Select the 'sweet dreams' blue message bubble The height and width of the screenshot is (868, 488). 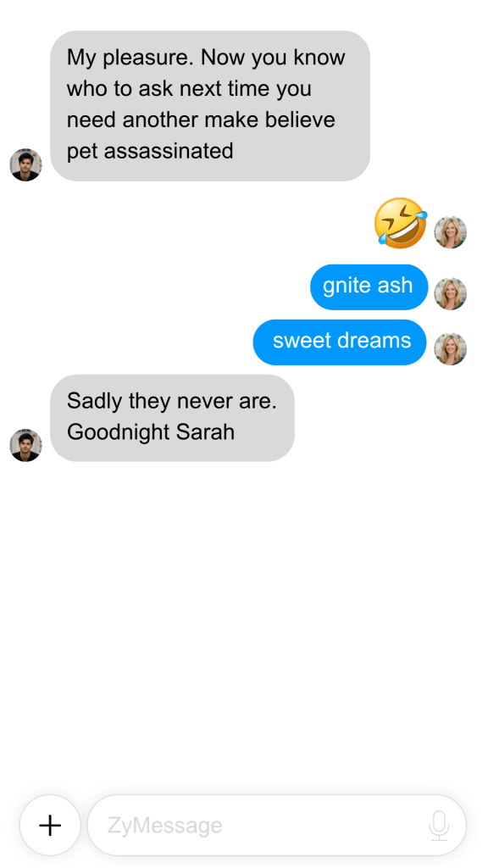[x=340, y=342]
